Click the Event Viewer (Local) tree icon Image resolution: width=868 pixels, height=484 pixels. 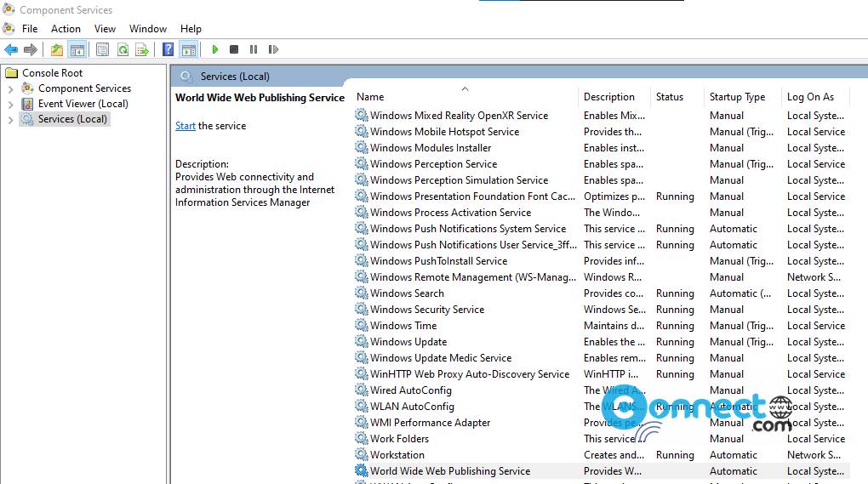pos(27,104)
